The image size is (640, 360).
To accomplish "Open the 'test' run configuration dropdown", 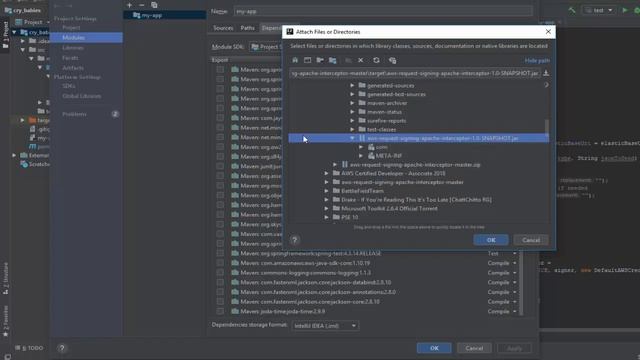I will tap(598, 10).
